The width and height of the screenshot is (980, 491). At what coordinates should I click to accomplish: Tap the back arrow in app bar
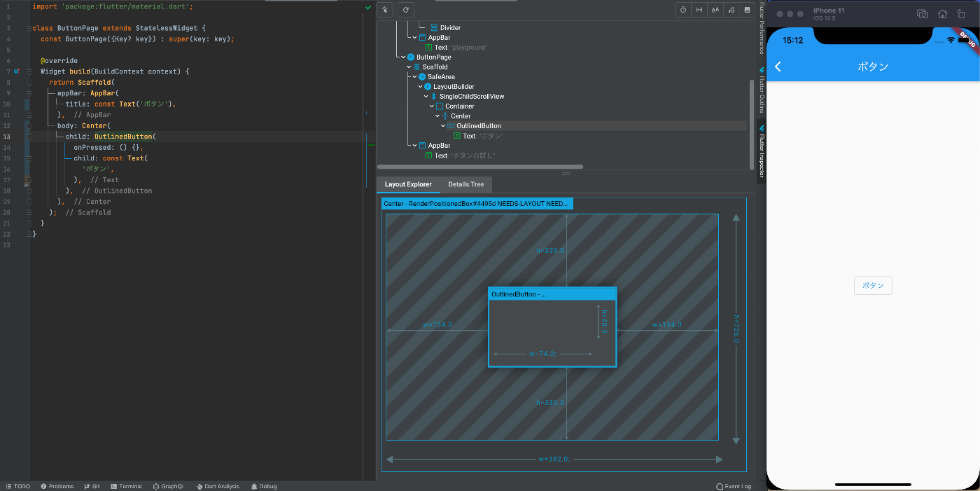[x=778, y=67]
